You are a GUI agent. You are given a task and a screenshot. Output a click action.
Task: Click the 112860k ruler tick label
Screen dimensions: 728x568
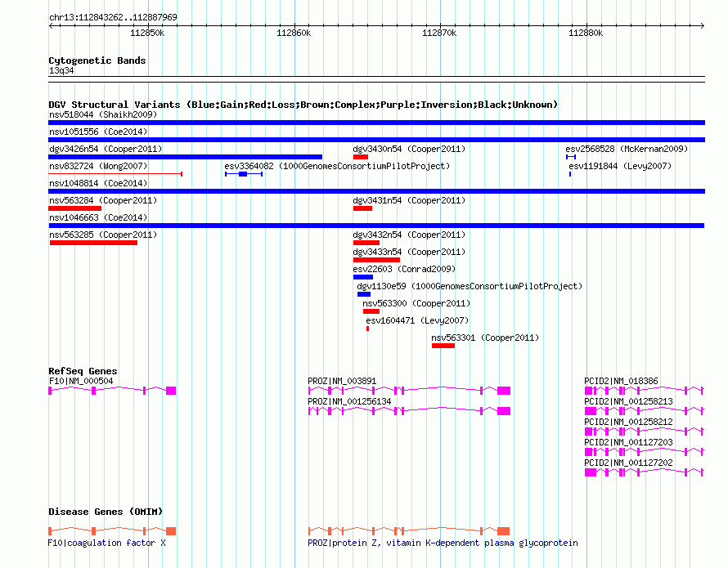click(294, 33)
